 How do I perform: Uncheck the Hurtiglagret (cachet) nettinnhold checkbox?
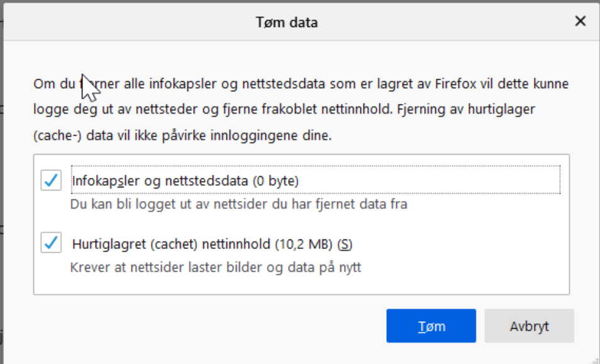[x=51, y=243]
